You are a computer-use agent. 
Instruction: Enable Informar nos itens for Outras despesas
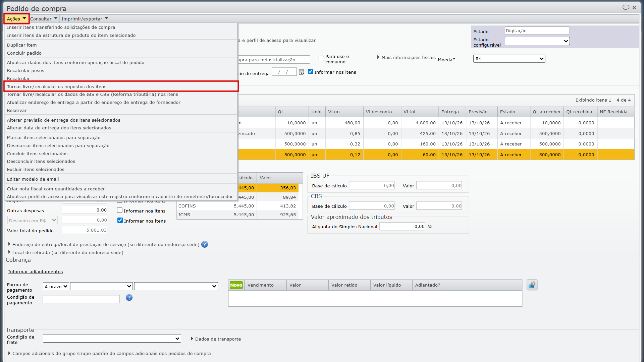point(120,210)
